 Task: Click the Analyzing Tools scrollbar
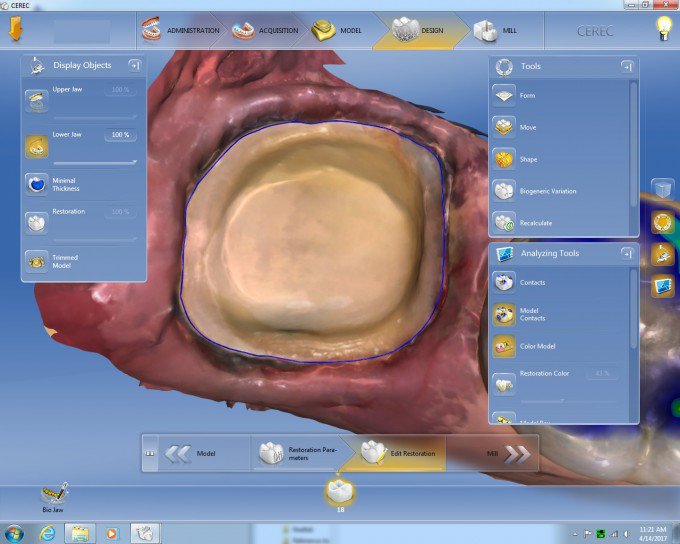pyautogui.click(x=633, y=308)
